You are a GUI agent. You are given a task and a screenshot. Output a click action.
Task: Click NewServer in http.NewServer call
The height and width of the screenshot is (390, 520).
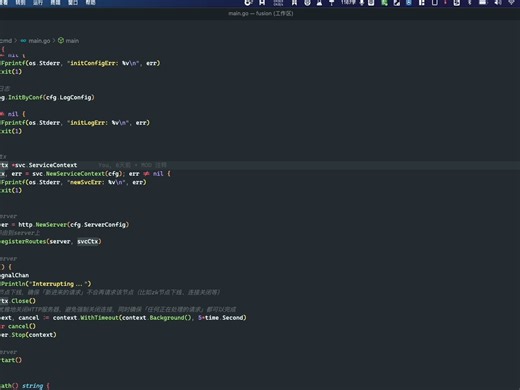51,225
